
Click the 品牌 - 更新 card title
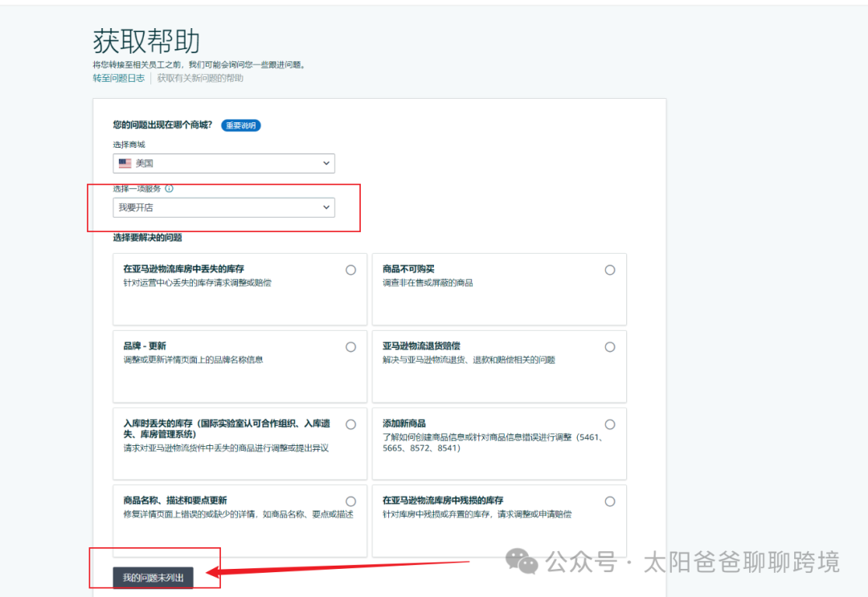coord(145,346)
